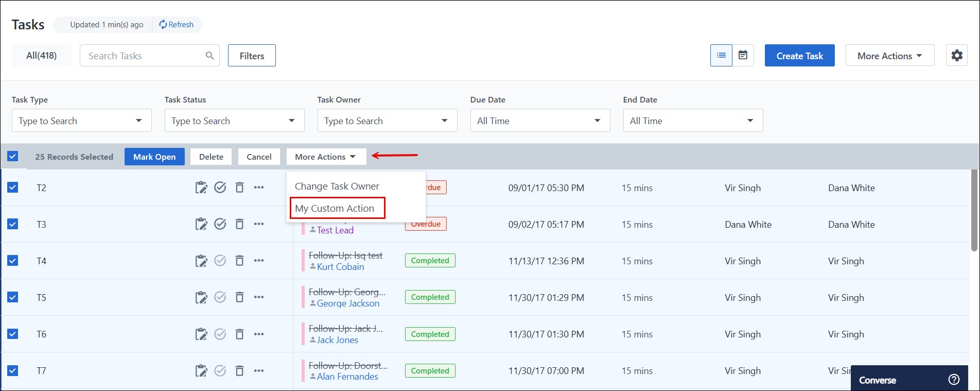The width and height of the screenshot is (980, 391).
Task: Open Alan Fernandes lead link
Action: pyautogui.click(x=347, y=377)
